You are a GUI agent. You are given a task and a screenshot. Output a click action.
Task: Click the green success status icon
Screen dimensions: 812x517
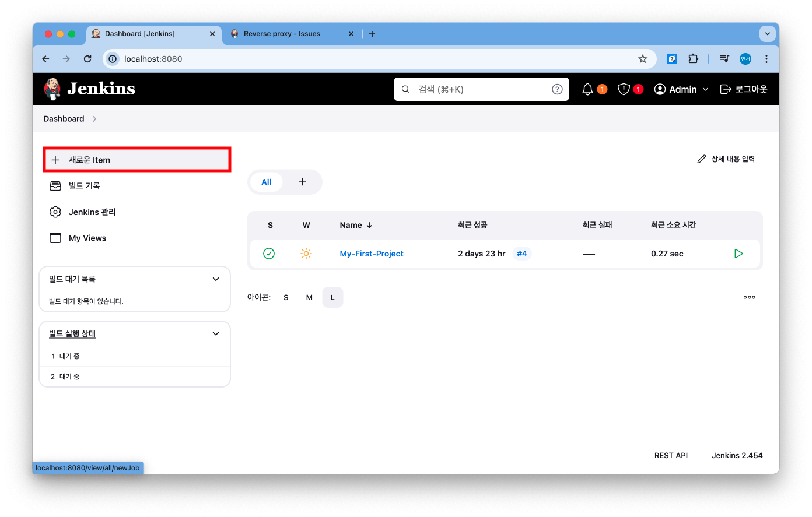tap(269, 254)
